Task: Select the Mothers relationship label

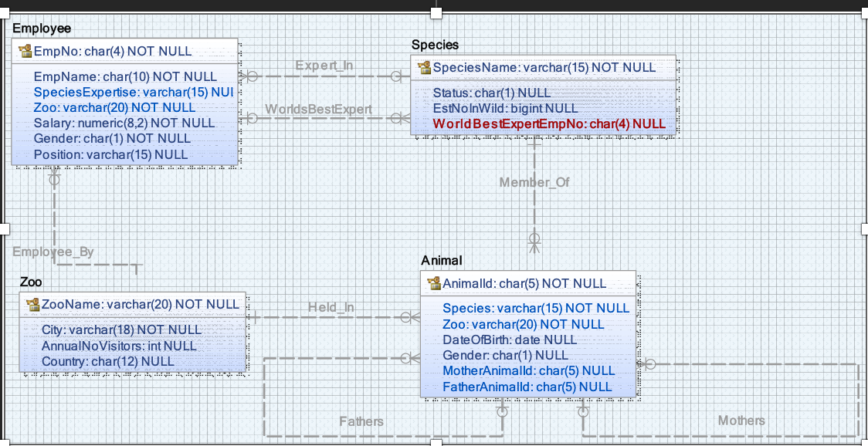Action: (741, 421)
